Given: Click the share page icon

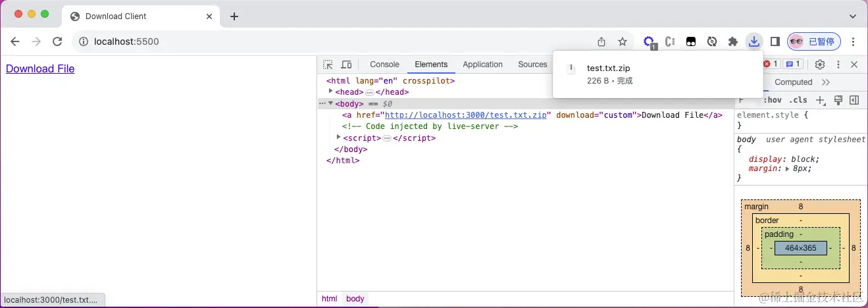Looking at the screenshot, I should coord(601,41).
